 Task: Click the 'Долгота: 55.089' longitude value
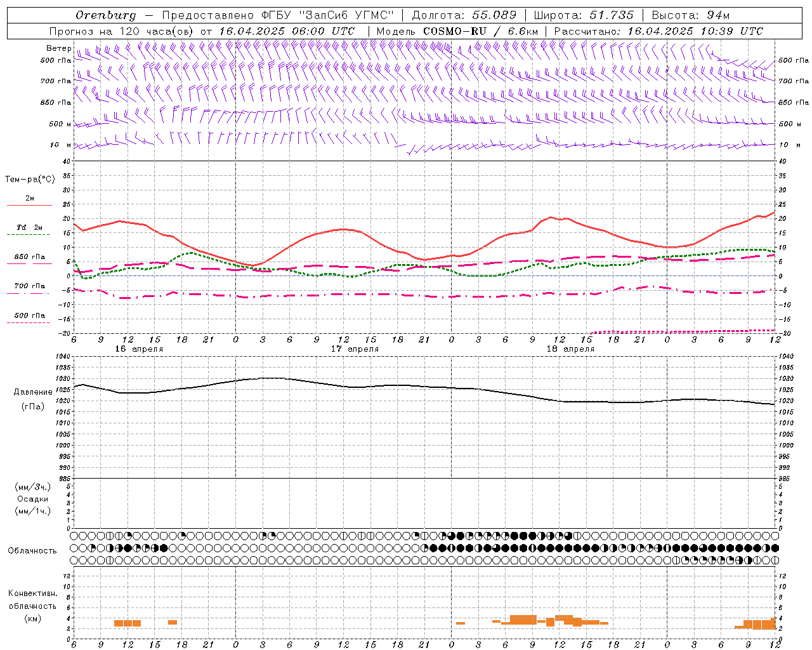pyautogui.click(x=464, y=15)
